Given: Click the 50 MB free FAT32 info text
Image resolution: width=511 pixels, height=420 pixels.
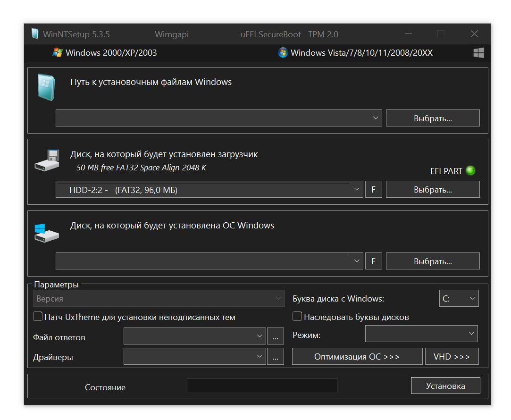Looking at the screenshot, I should coord(142,168).
